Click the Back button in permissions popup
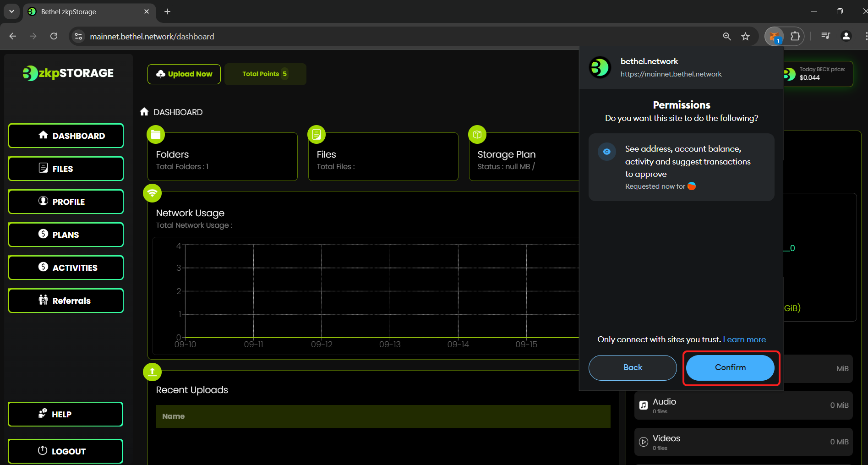The image size is (868, 465). point(633,367)
